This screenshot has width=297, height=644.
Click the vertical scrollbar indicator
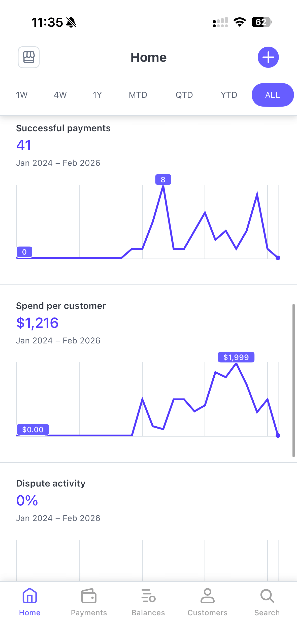pyautogui.click(x=293, y=380)
